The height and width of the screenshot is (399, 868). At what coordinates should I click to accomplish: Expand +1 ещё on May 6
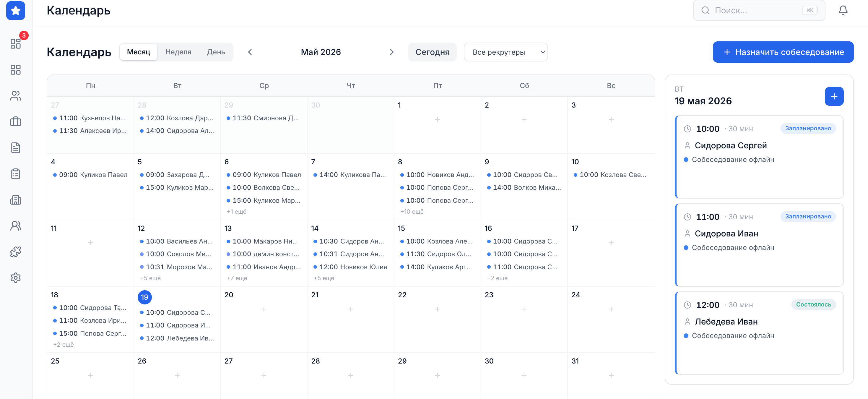[x=237, y=212]
